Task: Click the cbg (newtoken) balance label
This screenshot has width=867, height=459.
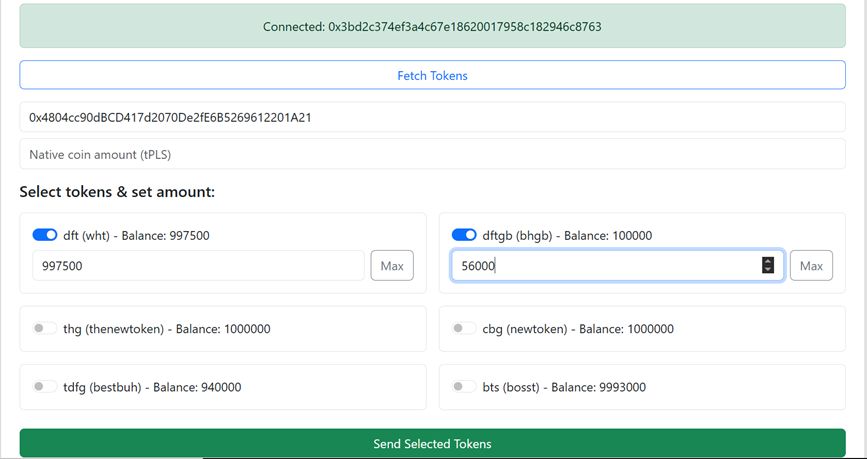Action: tap(578, 329)
